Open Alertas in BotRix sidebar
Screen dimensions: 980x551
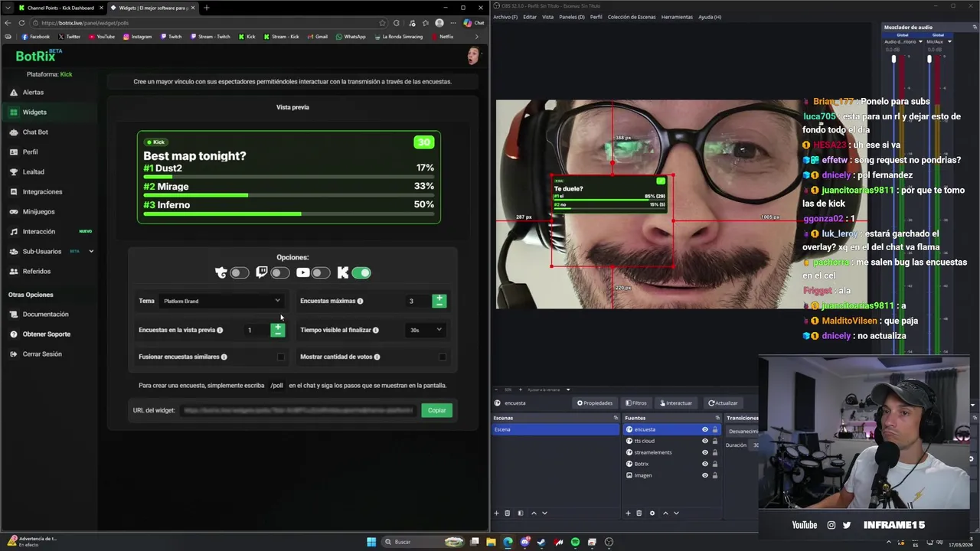click(33, 92)
